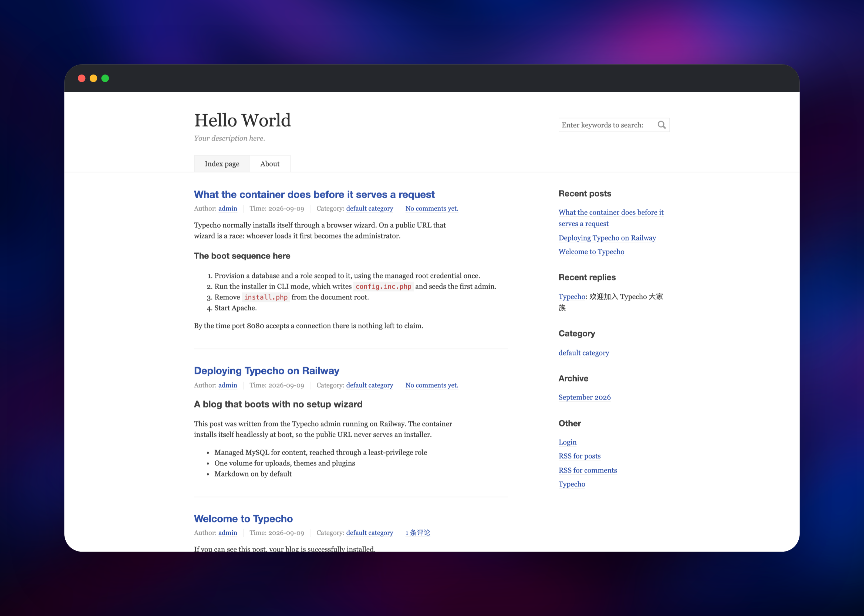Open the 'RSS for comments' link

[x=588, y=470]
